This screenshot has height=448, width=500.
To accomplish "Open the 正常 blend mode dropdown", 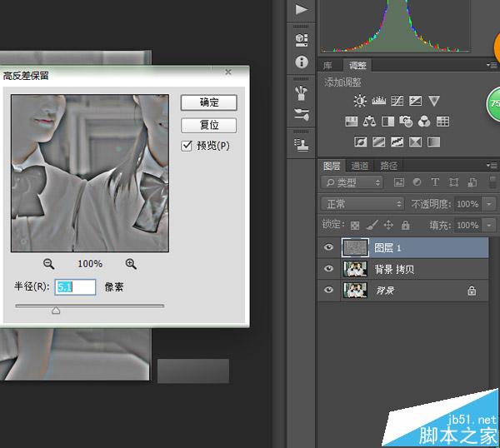I will [x=362, y=204].
